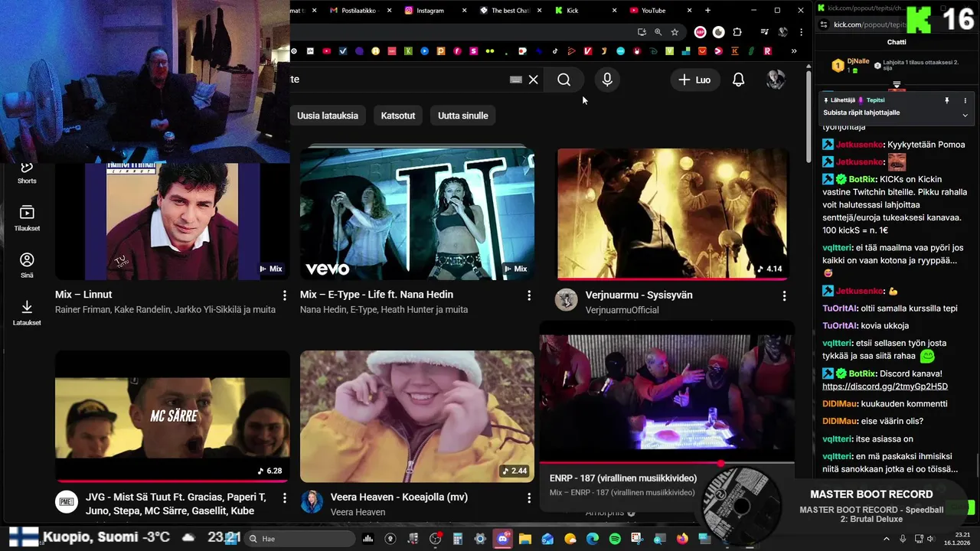Expand the pinned message chevron in Kick chat

[x=965, y=115]
